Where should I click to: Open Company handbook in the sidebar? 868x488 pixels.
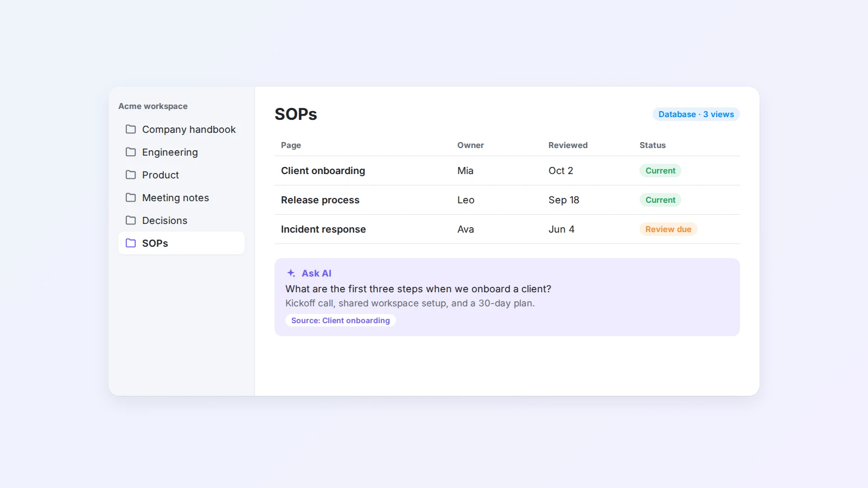(181, 129)
